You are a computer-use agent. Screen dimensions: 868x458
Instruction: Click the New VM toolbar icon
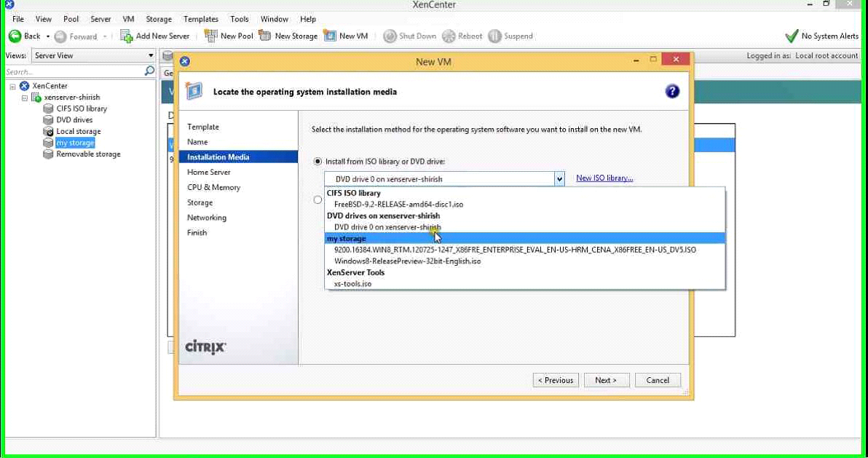point(330,36)
